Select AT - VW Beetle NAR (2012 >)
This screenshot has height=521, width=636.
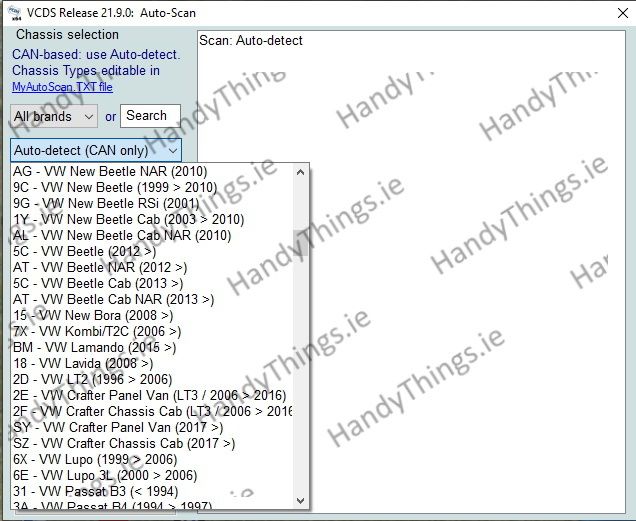(x=152, y=267)
